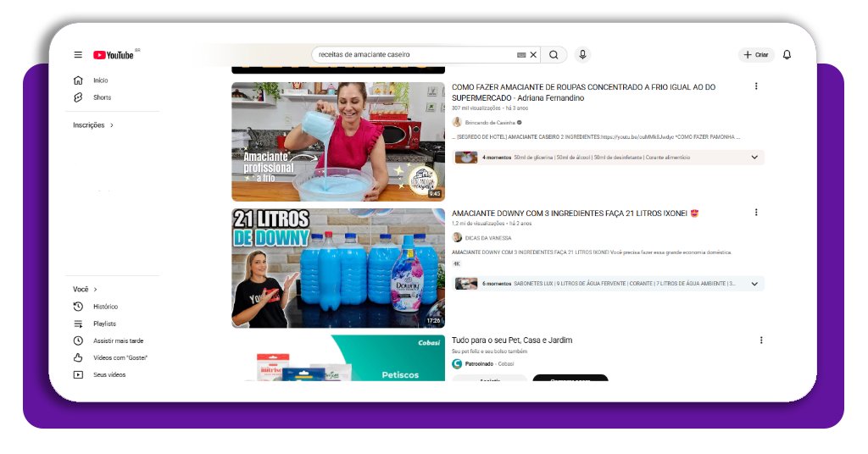Click the Seu pet feliz e seu bolso também text

489,352
